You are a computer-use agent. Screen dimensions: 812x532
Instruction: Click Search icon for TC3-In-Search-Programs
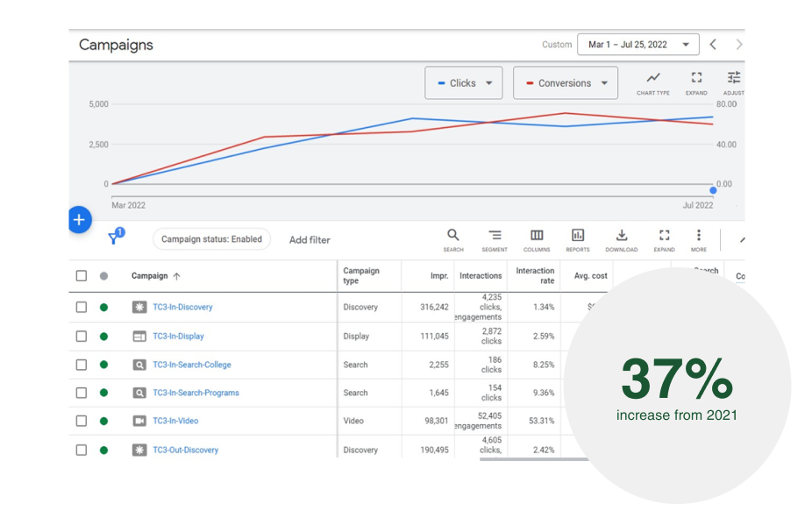[x=139, y=393]
